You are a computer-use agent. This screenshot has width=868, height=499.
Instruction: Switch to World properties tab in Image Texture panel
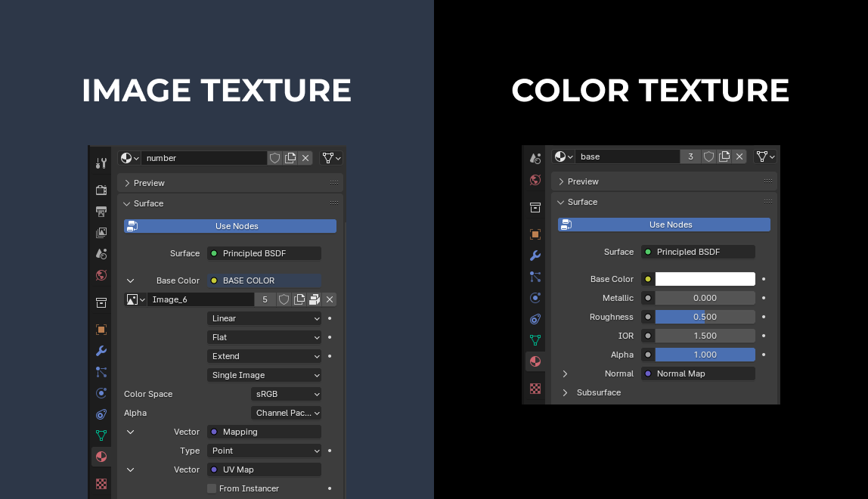tap(101, 275)
